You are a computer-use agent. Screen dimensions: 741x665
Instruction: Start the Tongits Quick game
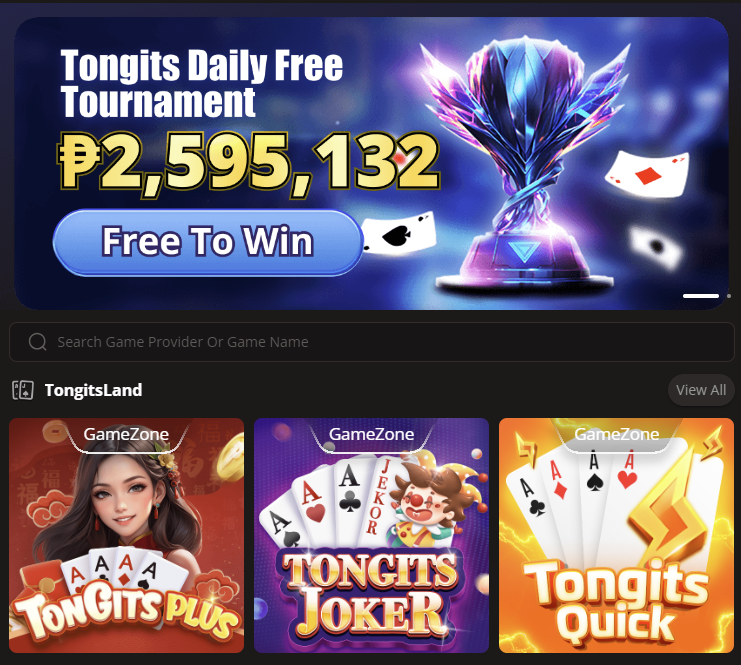[x=616, y=535]
